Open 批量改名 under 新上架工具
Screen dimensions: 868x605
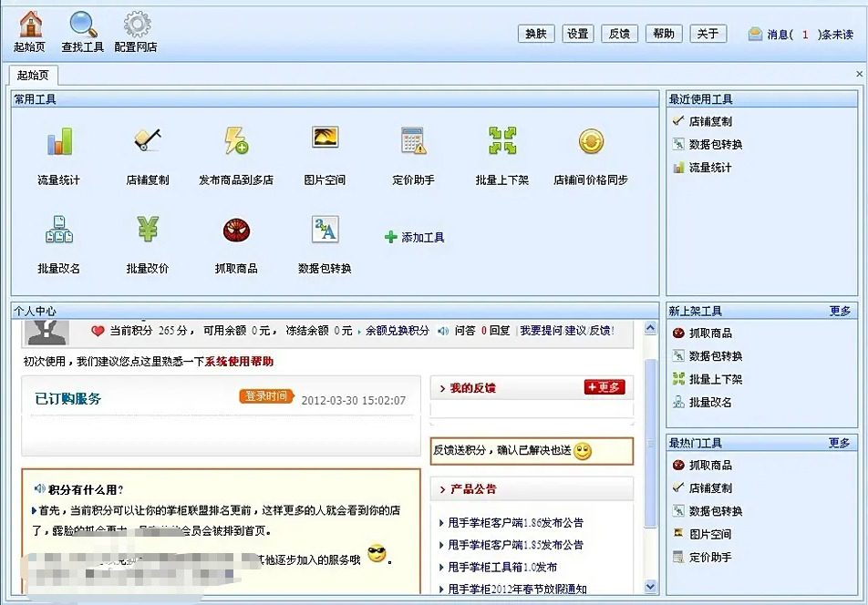pyautogui.click(x=702, y=402)
